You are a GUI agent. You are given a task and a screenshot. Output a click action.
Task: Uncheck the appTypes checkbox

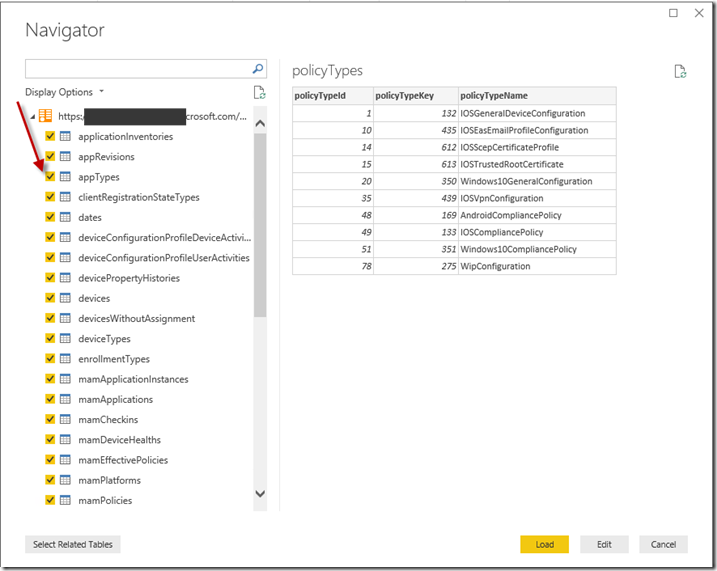click(x=49, y=177)
